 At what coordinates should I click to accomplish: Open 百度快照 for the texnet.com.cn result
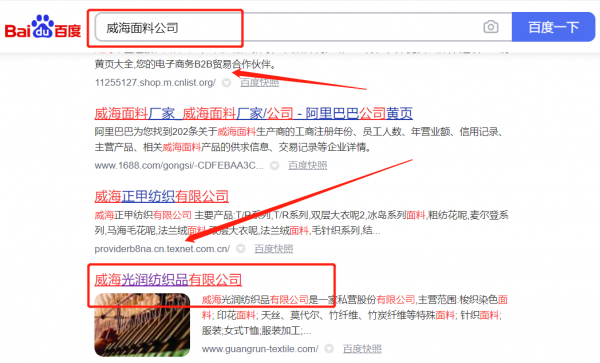click(x=274, y=249)
